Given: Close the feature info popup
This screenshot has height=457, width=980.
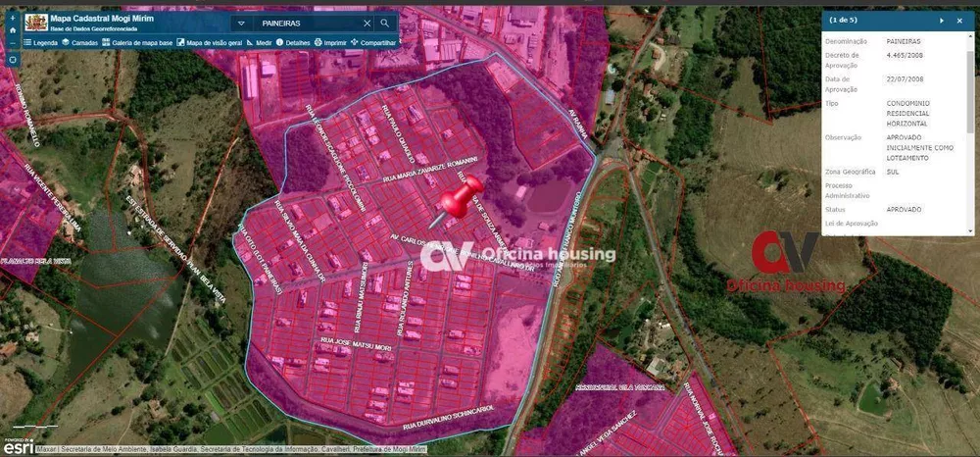Looking at the screenshot, I should pyautogui.click(x=958, y=20).
